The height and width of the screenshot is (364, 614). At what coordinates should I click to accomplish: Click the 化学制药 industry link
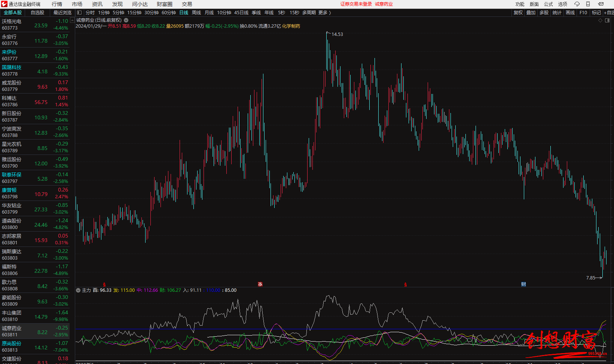point(291,26)
